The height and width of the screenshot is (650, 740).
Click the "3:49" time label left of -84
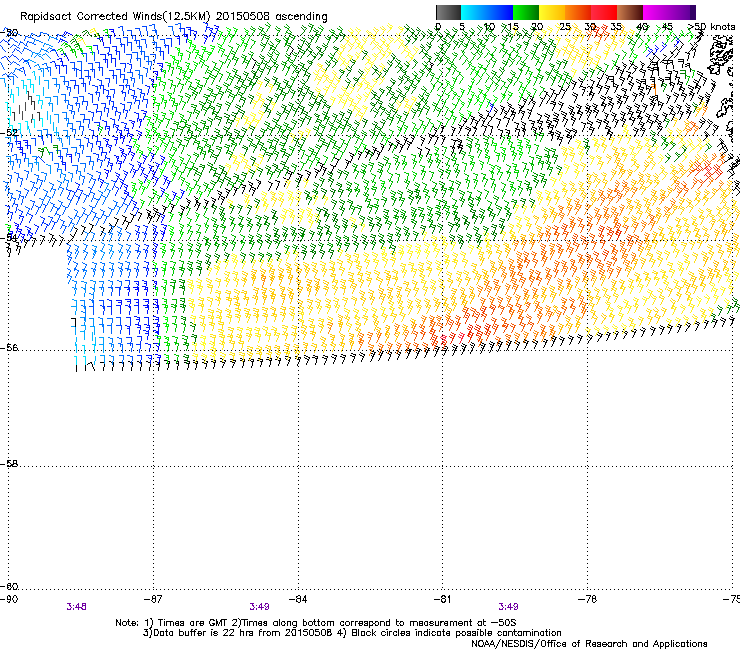pyautogui.click(x=260, y=607)
